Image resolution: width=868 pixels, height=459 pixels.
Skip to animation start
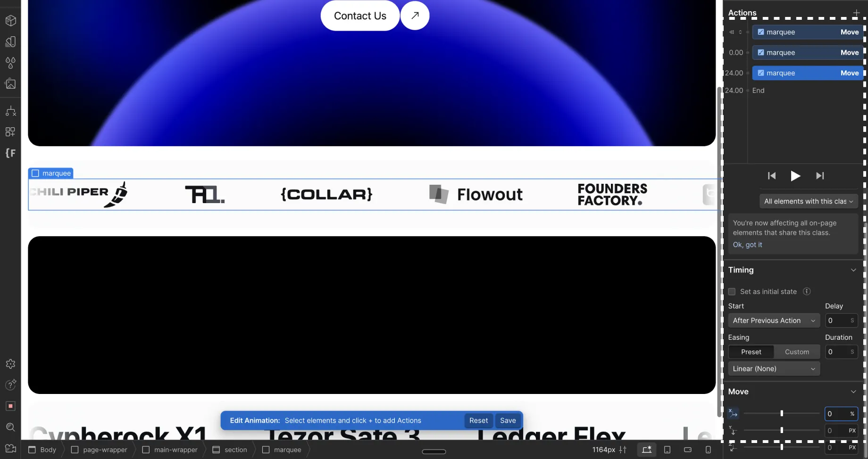(x=772, y=176)
